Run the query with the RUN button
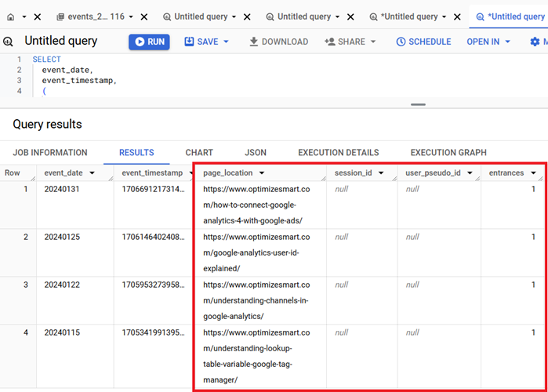Screen dimensions: 548x392 click(x=149, y=42)
